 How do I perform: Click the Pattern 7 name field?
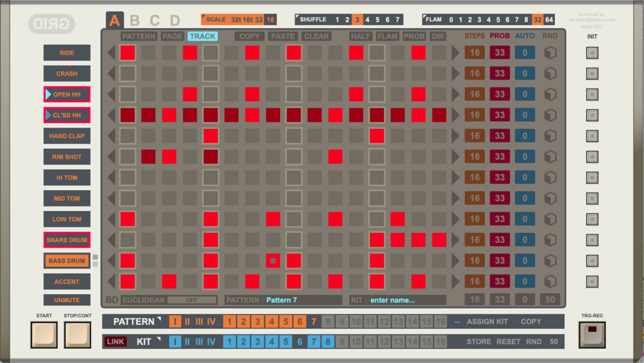[x=283, y=300]
